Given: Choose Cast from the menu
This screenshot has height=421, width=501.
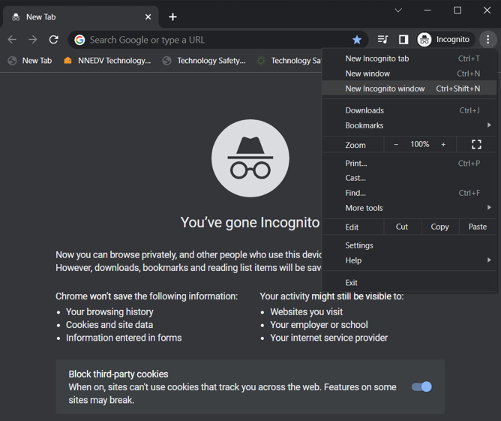Looking at the screenshot, I should click(409, 178).
